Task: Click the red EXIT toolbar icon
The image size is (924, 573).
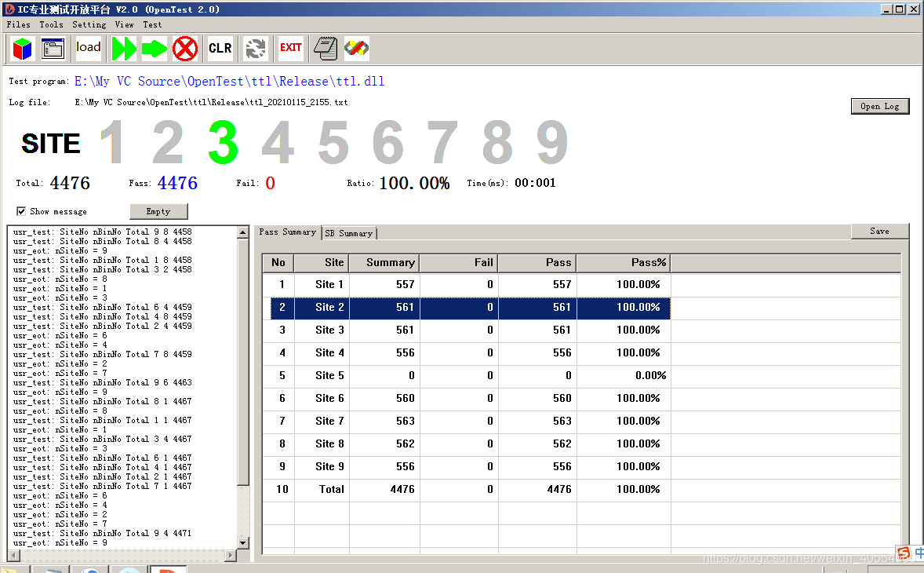Action: point(290,48)
